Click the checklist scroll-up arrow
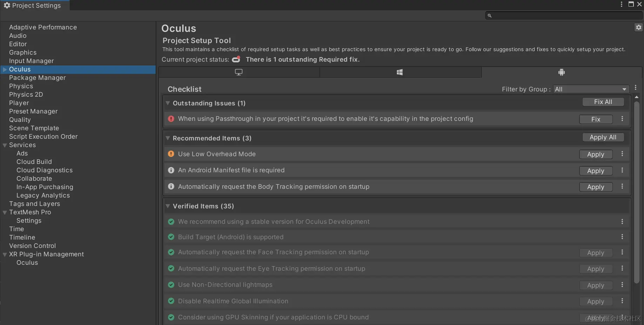The image size is (644, 325). pyautogui.click(x=637, y=97)
